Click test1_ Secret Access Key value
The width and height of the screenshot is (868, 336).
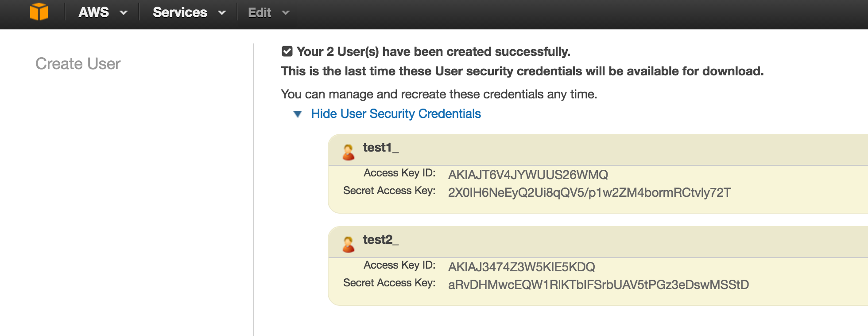[589, 192]
